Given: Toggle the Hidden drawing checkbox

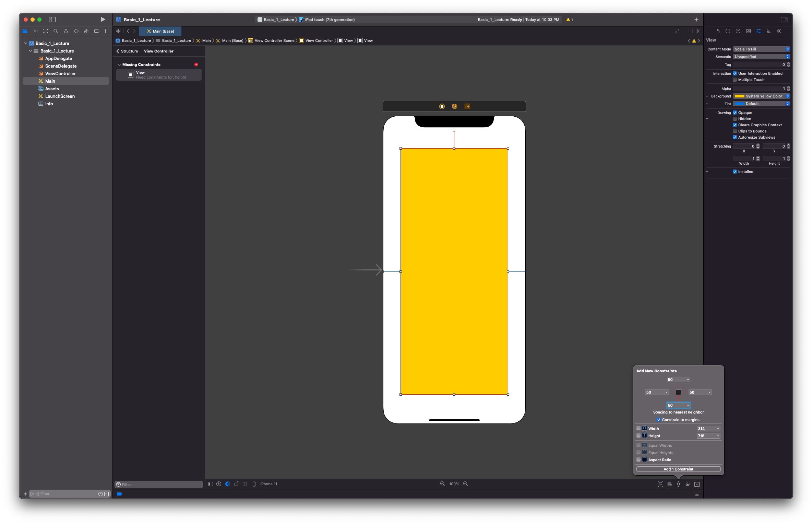Looking at the screenshot, I should click(x=735, y=119).
